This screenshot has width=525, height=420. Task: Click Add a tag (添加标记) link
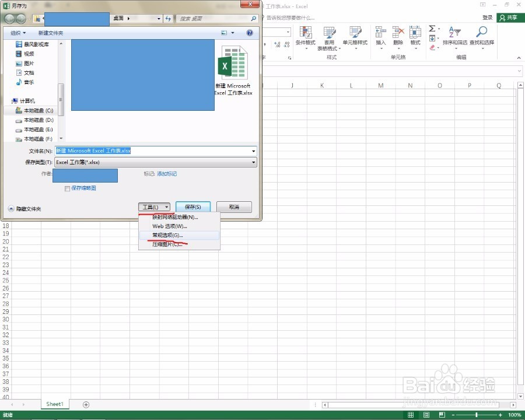click(167, 174)
